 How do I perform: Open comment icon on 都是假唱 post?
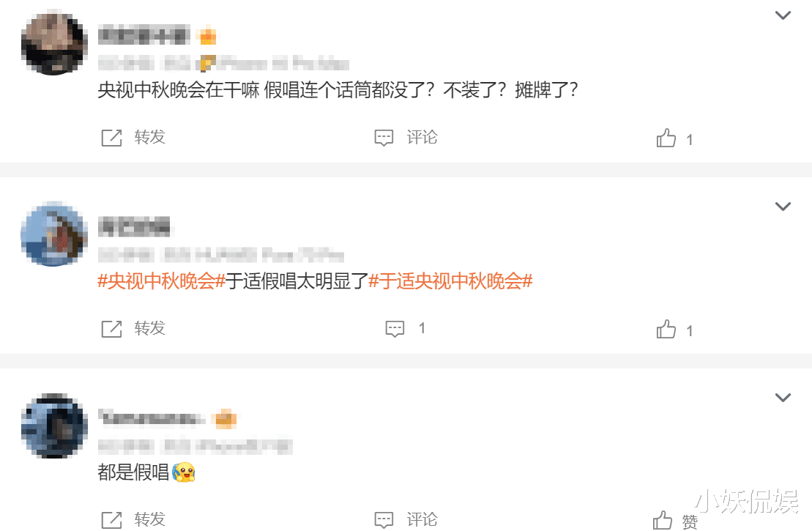384,520
